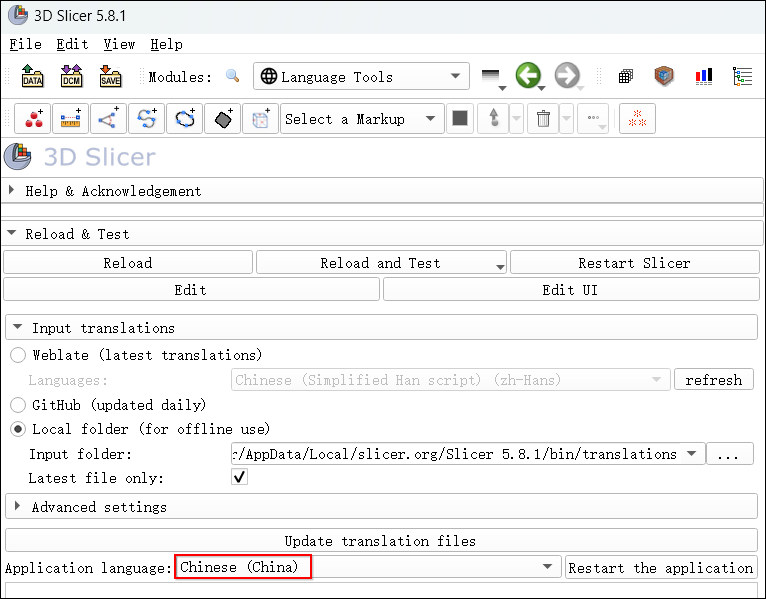Click the delete markup trash icon

pyautogui.click(x=543, y=119)
